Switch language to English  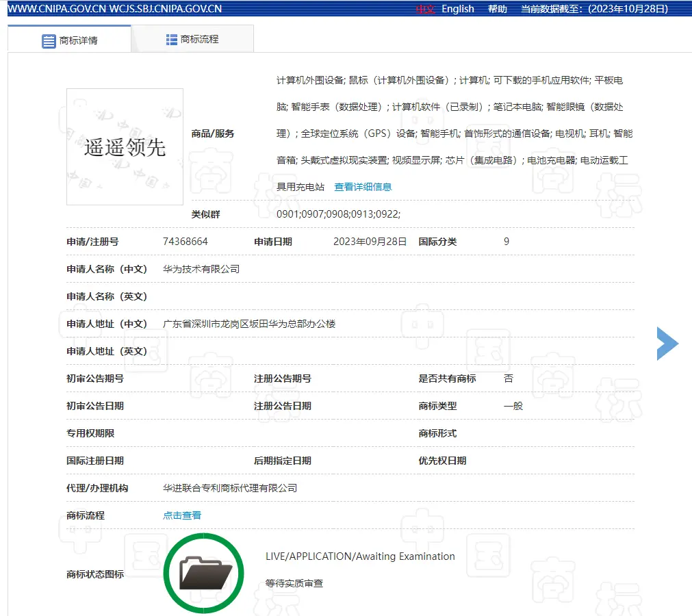[458, 9]
